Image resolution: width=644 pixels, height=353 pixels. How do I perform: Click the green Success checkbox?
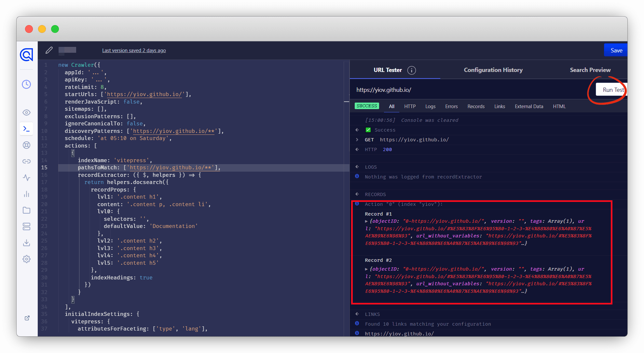click(368, 130)
